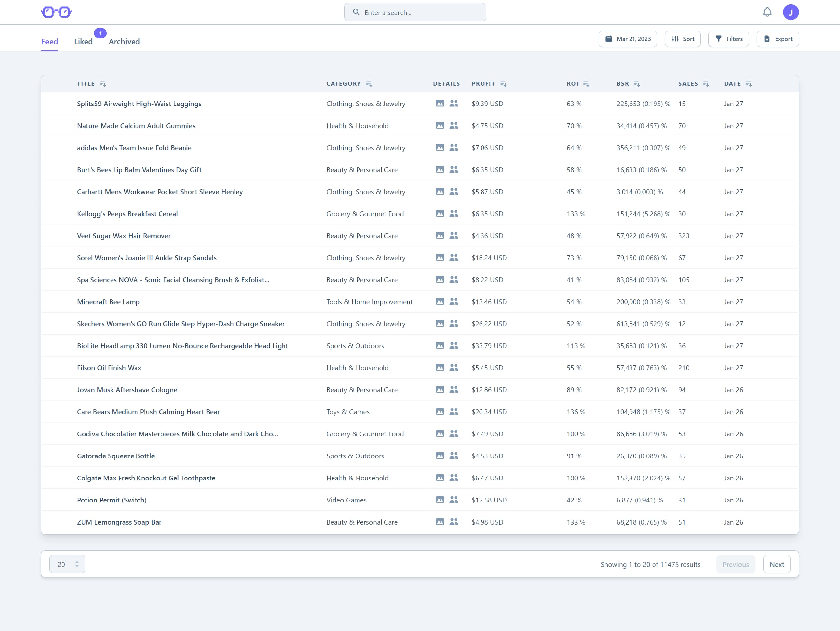View sellers for BioLite HeadLamp row
Image resolution: width=840 pixels, height=631 pixels.
(x=454, y=345)
